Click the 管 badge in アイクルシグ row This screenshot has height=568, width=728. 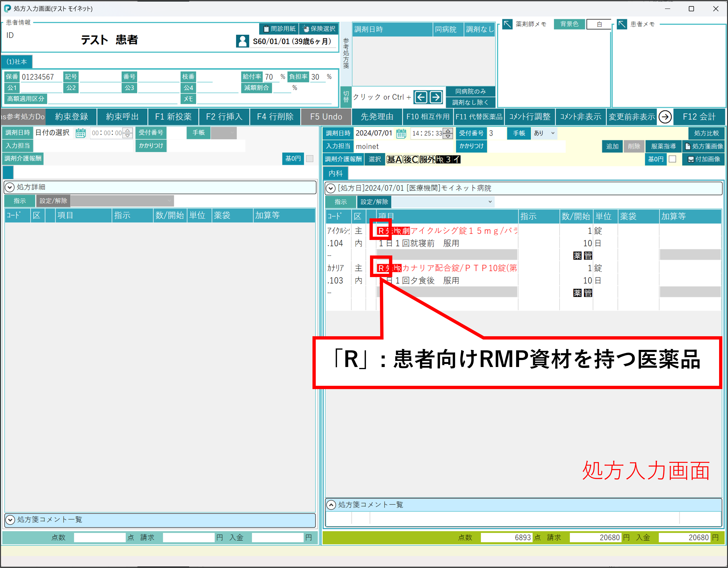click(x=588, y=256)
